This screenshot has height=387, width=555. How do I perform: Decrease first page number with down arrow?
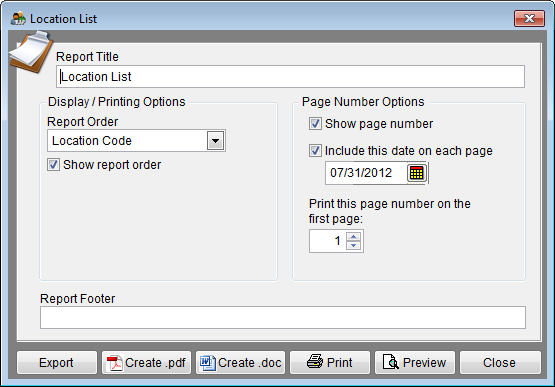click(354, 245)
